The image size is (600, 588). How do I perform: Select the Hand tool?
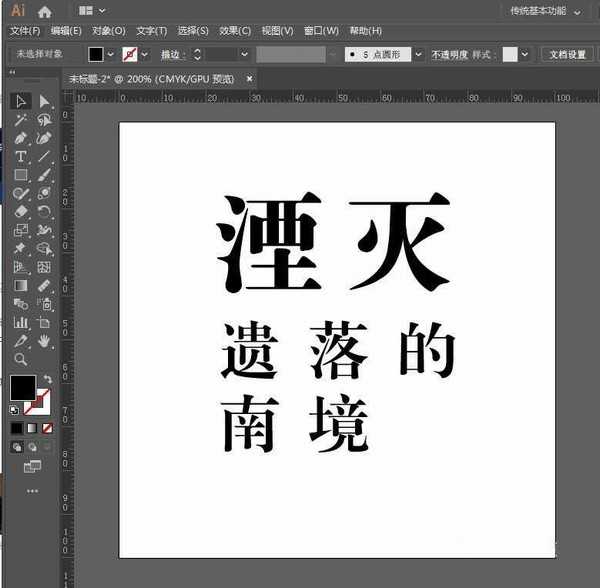(x=44, y=341)
